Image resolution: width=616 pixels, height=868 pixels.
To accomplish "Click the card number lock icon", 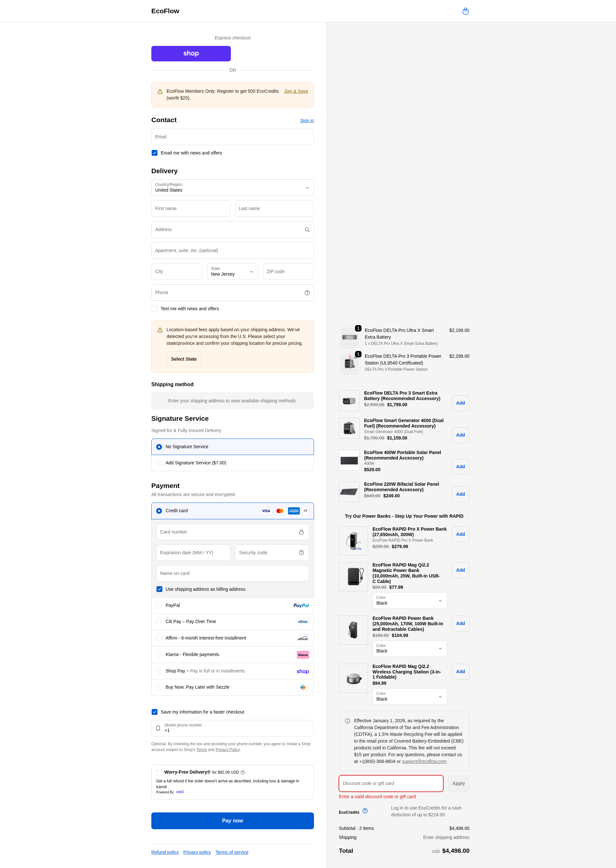I will click(x=301, y=532).
